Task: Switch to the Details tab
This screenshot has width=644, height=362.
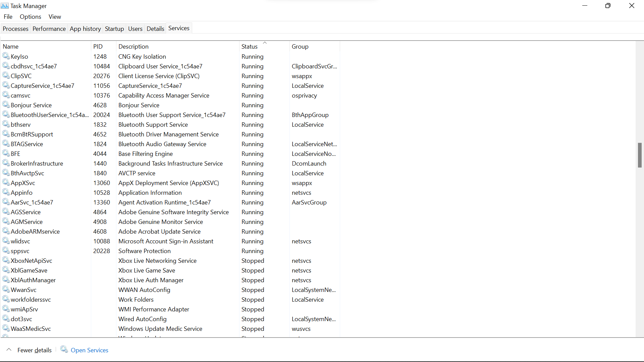Action: point(155,29)
